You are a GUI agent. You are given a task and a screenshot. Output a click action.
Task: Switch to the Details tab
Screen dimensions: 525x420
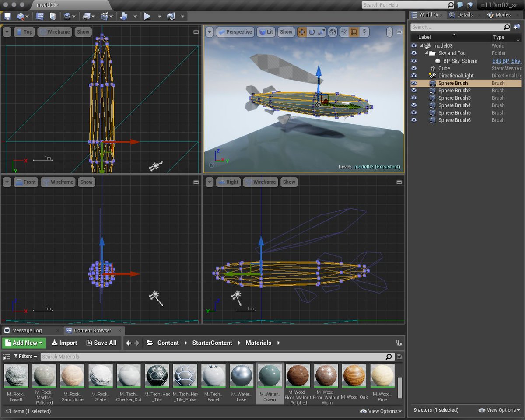[464, 14]
